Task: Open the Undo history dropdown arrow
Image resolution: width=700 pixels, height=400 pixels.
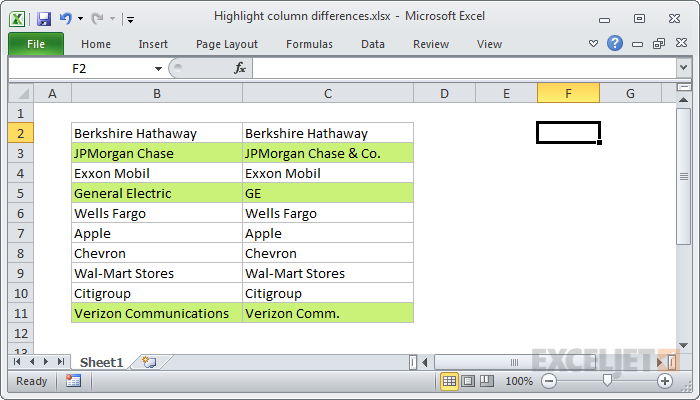Action: tap(80, 19)
